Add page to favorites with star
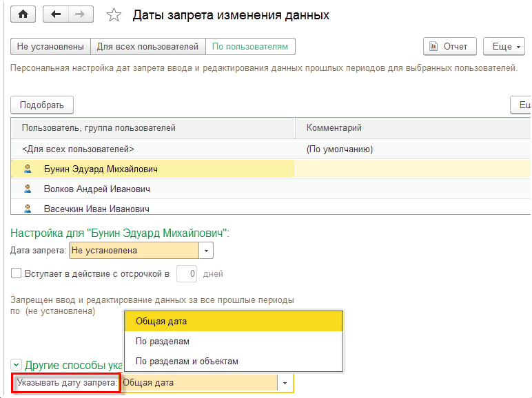The image size is (532, 398). 115,15
